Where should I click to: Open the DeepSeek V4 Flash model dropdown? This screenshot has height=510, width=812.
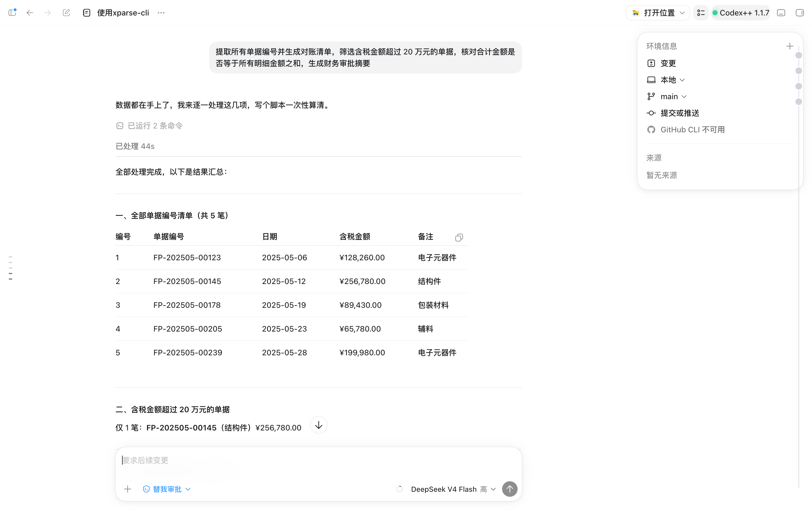click(453, 489)
